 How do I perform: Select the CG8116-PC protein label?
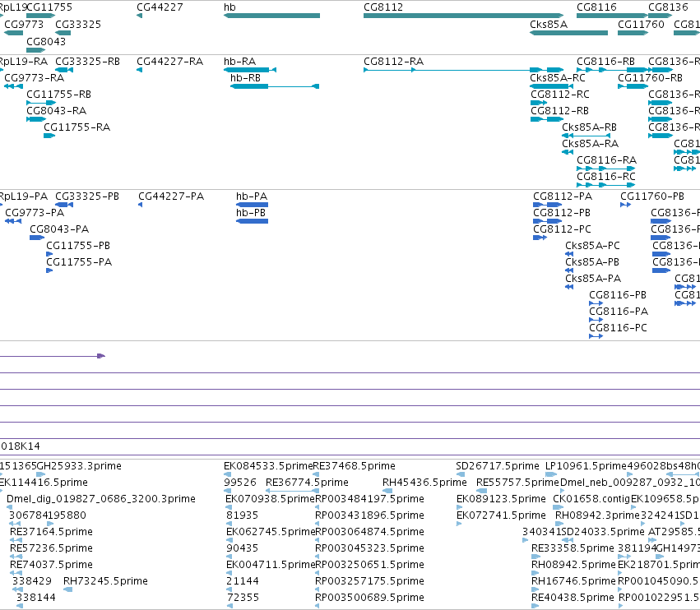[x=618, y=327]
